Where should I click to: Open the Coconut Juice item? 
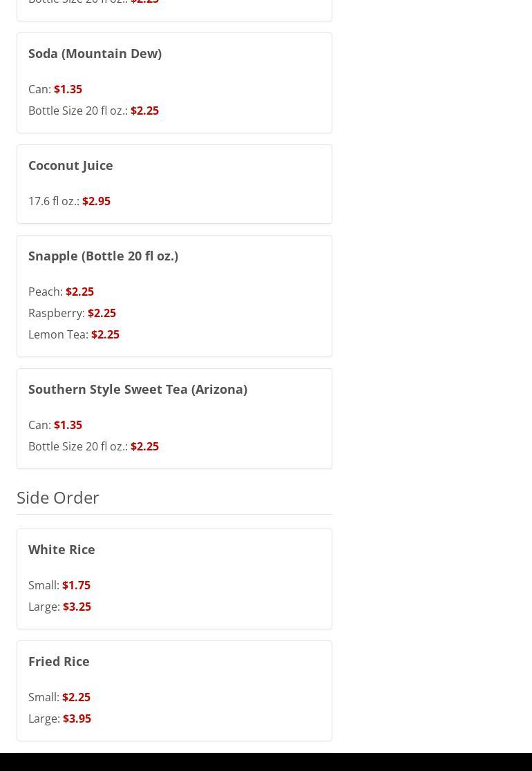coord(70,165)
